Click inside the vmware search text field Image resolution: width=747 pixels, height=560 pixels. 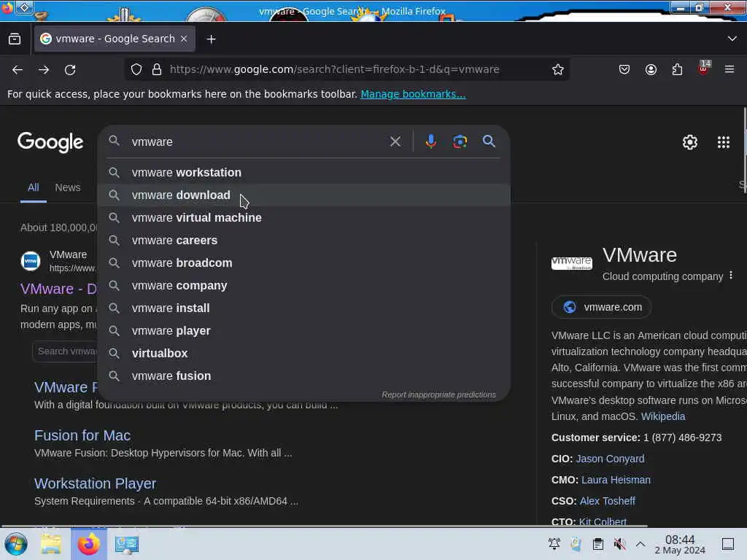coord(258,141)
